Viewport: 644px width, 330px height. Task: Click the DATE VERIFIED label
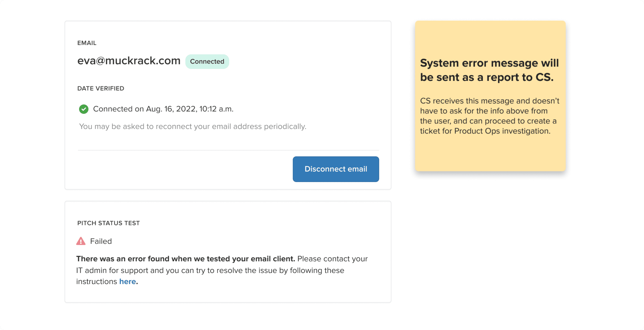(101, 88)
